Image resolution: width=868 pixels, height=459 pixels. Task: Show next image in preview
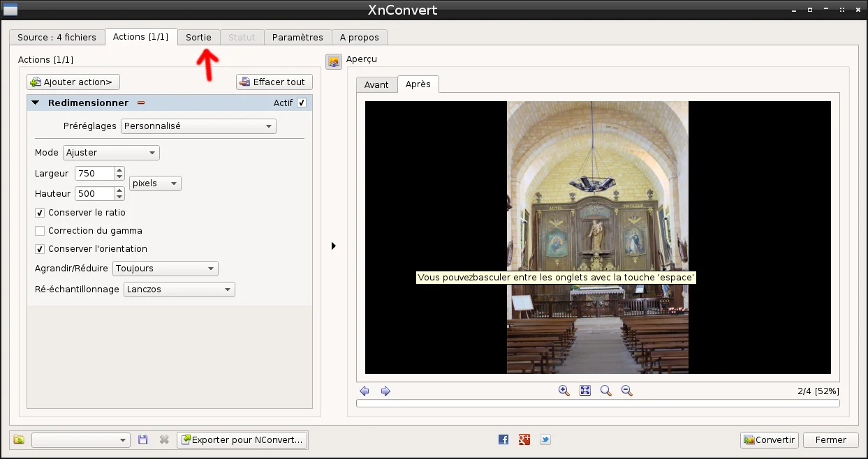click(385, 391)
